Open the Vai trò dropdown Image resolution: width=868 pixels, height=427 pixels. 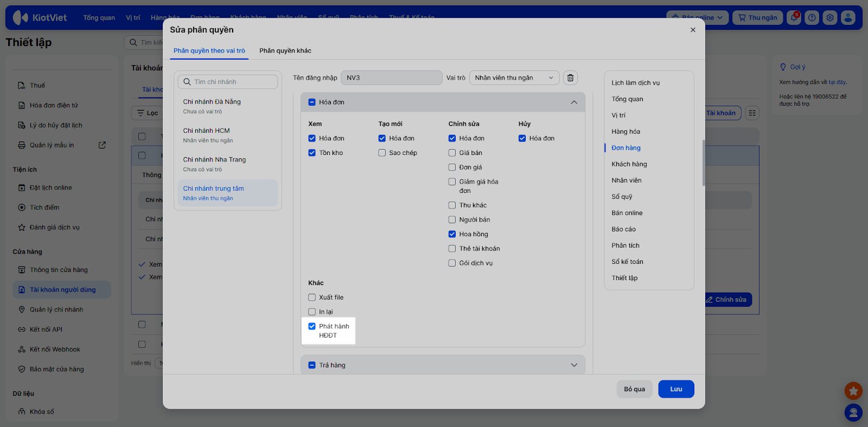click(514, 78)
